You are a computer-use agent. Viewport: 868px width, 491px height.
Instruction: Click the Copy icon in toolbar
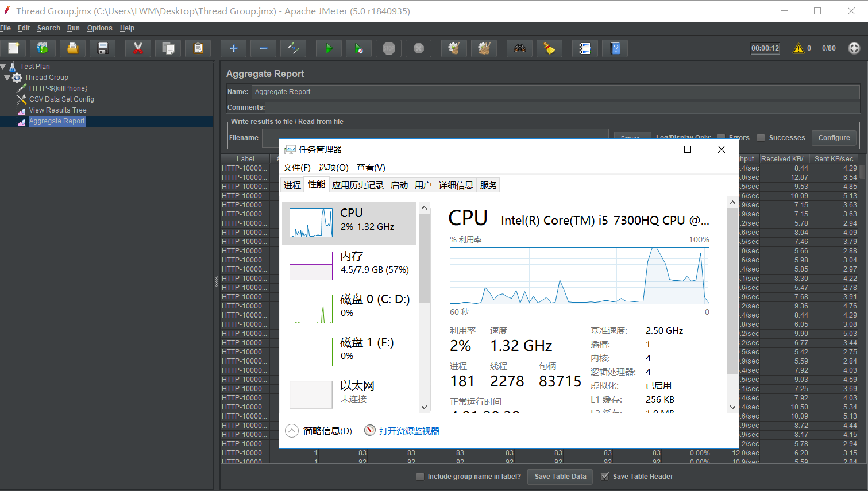(x=168, y=48)
